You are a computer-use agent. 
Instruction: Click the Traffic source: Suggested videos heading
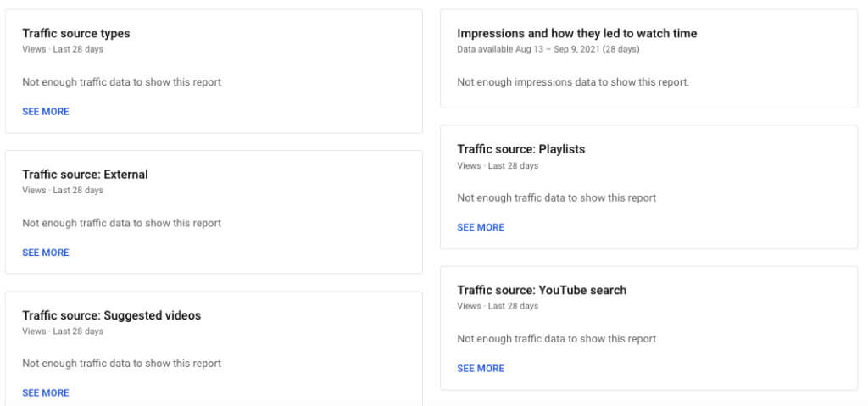point(111,315)
